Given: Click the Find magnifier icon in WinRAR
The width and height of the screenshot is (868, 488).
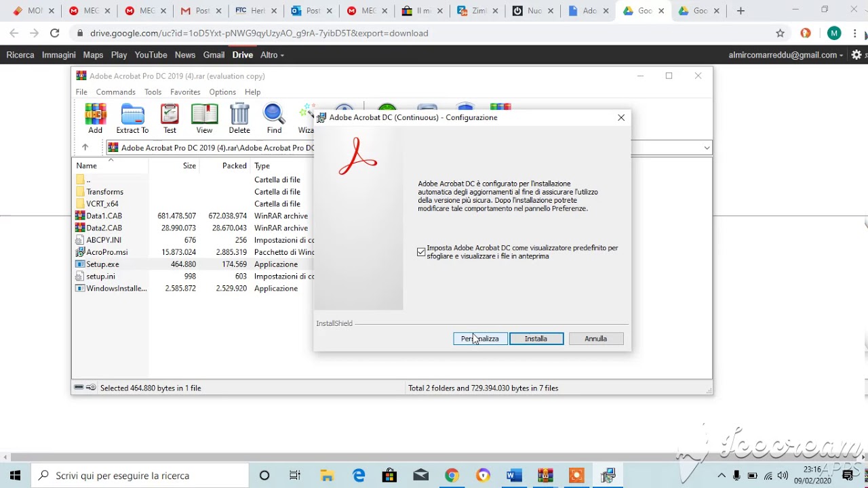Looking at the screenshot, I should pos(274,119).
